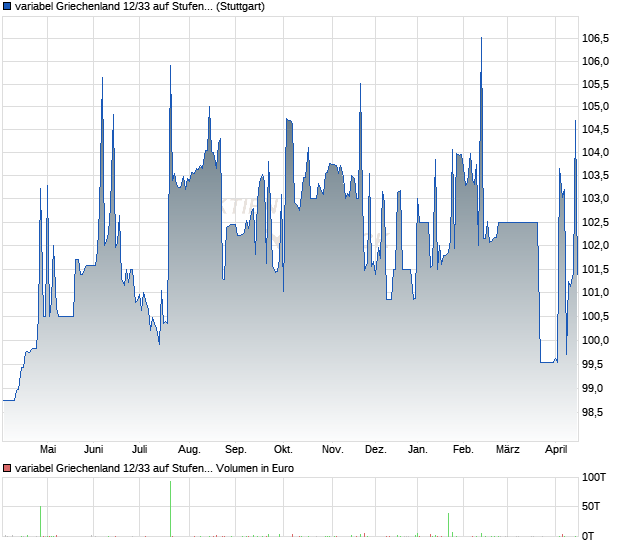The image size is (620, 546).
Task: Click the 'Aug.' month label
Action: click(189, 450)
